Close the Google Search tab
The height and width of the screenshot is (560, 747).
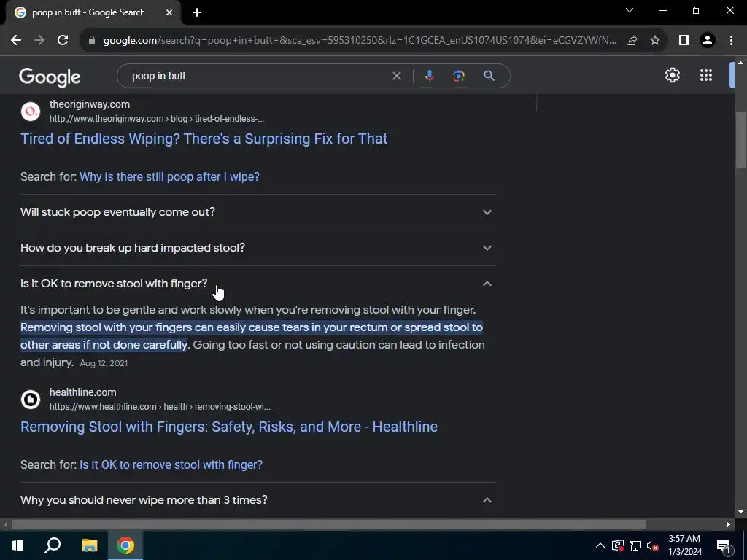[x=169, y=12]
